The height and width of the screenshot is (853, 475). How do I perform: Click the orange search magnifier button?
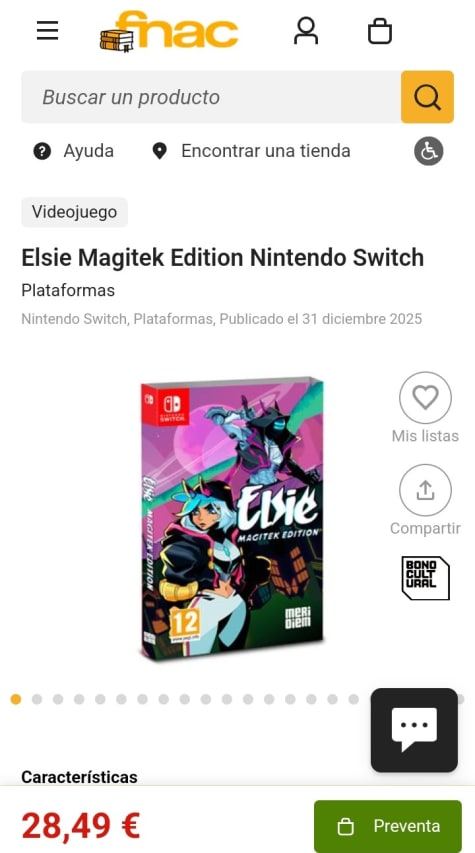[x=427, y=97]
